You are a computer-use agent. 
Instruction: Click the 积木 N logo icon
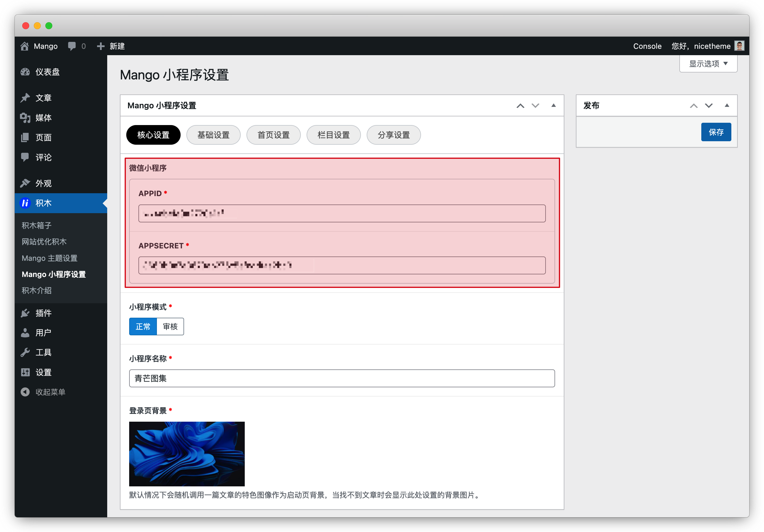[x=25, y=203]
